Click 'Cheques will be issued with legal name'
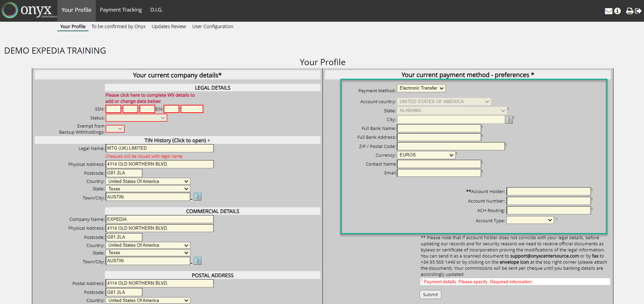The image size is (644, 304). [x=144, y=156]
